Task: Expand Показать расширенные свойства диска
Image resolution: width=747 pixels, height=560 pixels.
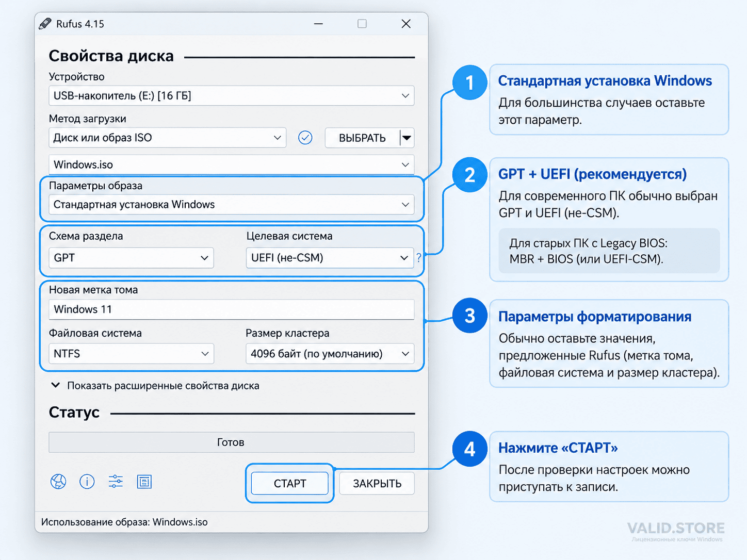Action: (x=155, y=386)
